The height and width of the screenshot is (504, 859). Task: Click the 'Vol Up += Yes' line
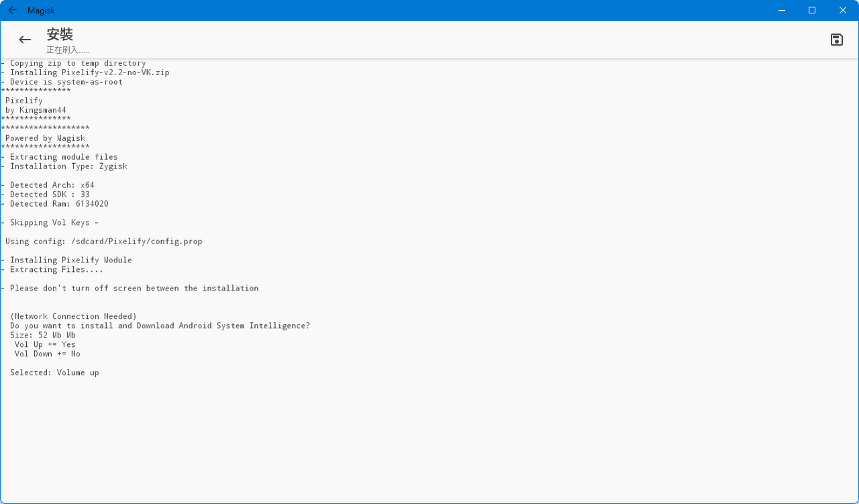[x=45, y=345]
